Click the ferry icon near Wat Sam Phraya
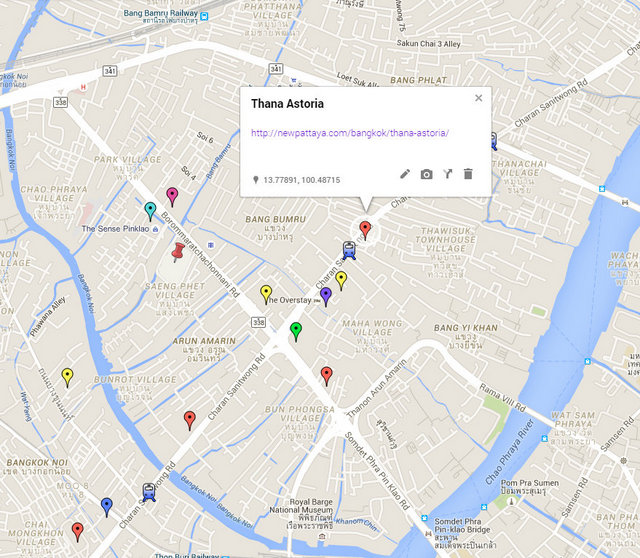Viewport: 640px width, 558px height. (544, 438)
